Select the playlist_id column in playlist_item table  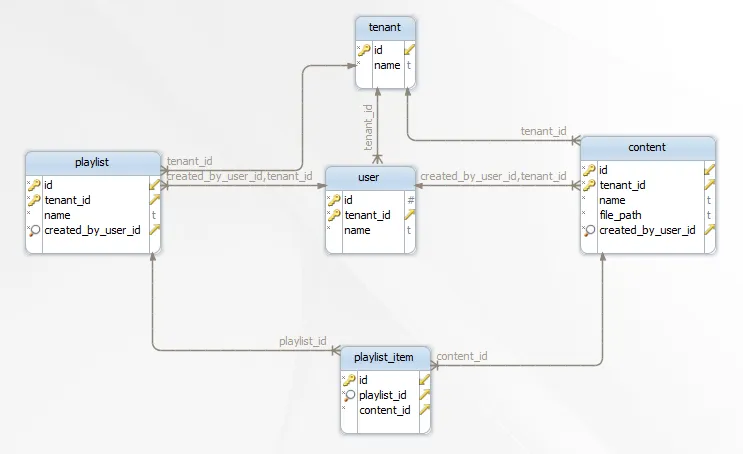385,395
